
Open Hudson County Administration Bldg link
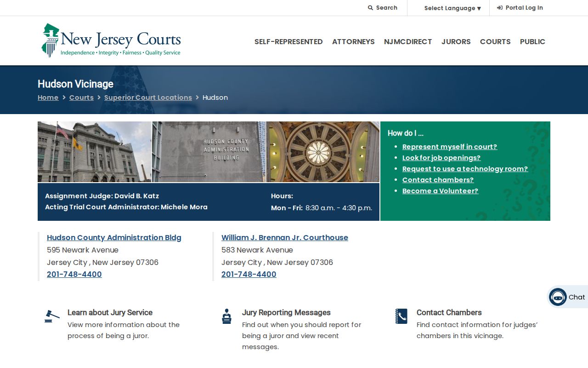point(114,237)
